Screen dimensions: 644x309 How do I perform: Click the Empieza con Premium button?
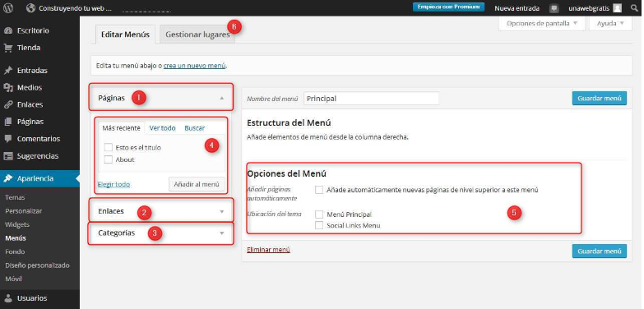[x=448, y=7]
